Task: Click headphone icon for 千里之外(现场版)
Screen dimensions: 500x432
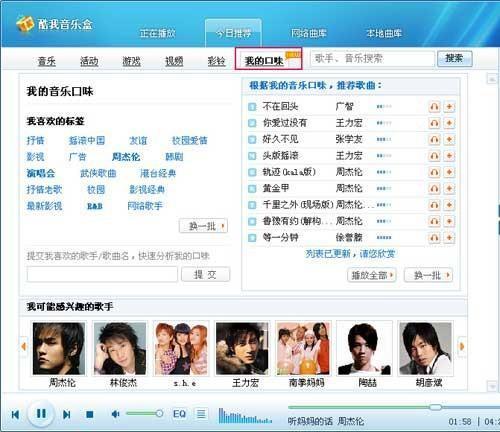Action: (x=434, y=205)
